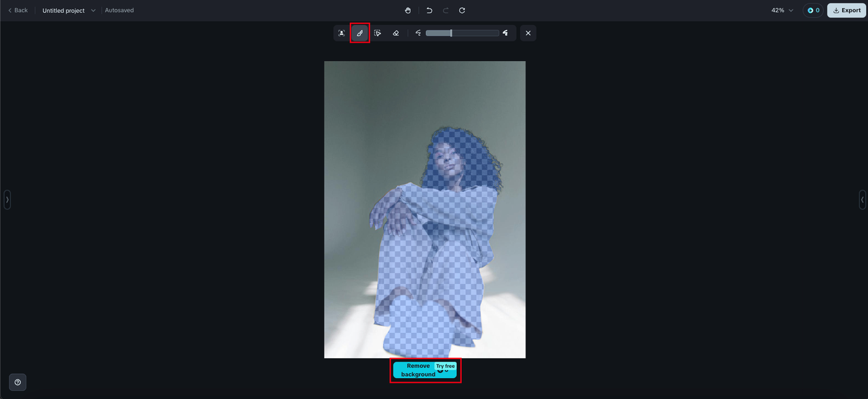Viewport: 868px width, 399px height.
Task: Click the reset refresh icon
Action: 462,10
